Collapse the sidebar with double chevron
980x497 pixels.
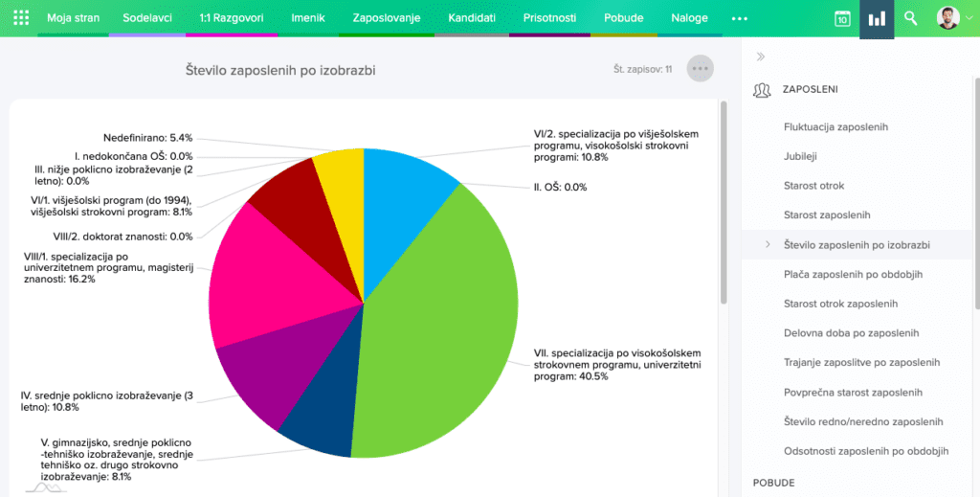[761, 56]
